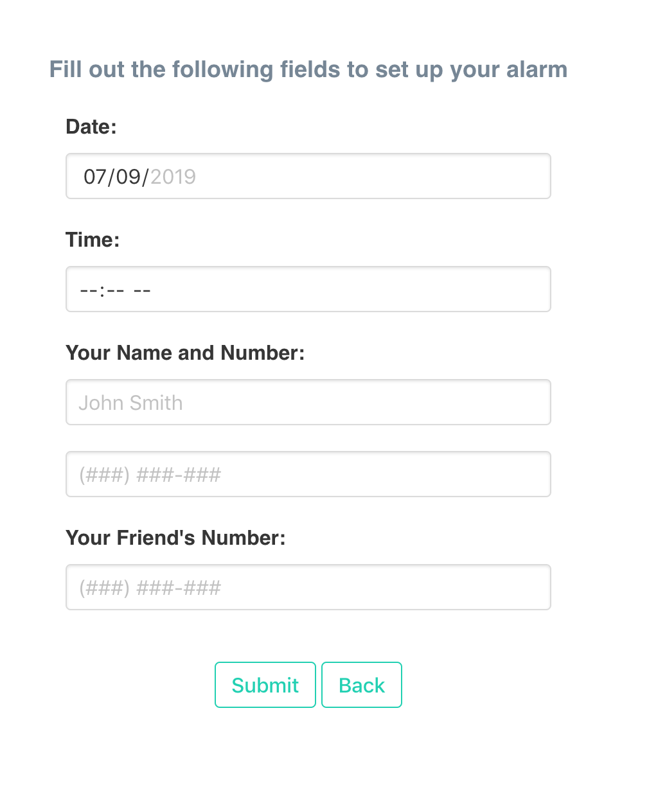The width and height of the screenshot is (649, 812).
Task: Click the "Your Name and Number:" label
Action: 185,353
